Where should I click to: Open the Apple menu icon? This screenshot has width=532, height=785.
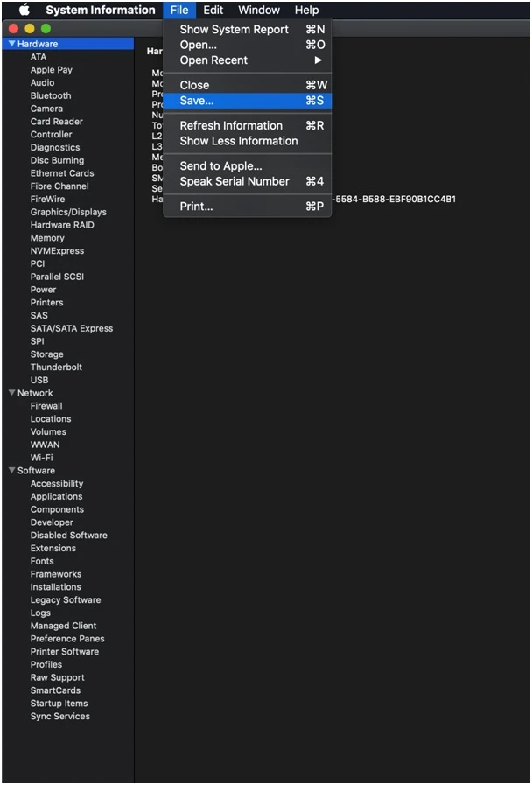pyautogui.click(x=24, y=10)
